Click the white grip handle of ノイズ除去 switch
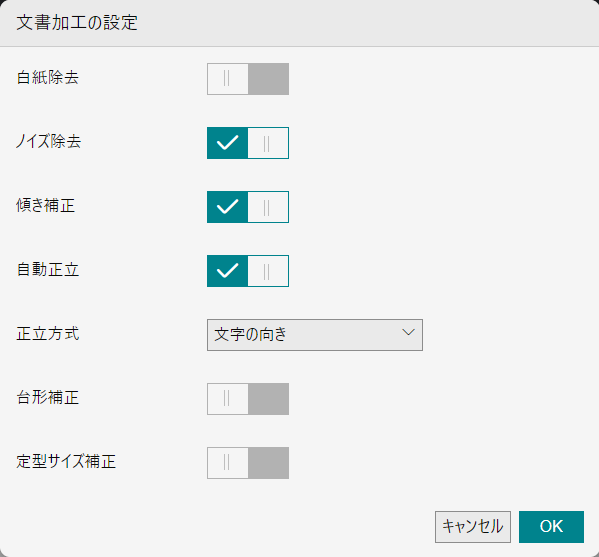 [267, 143]
